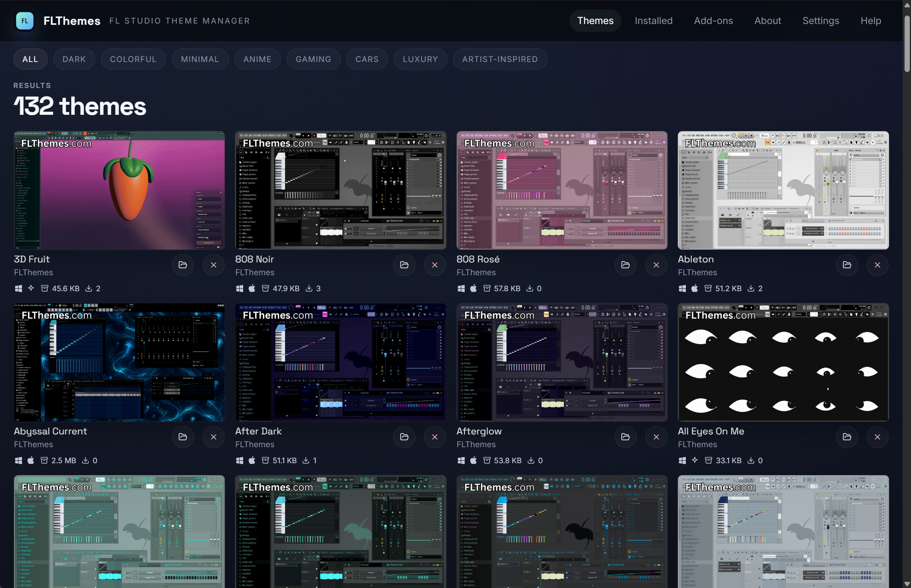Open the All Eyes On Me thumbnail
Image resolution: width=911 pixels, height=588 pixels.
(783, 362)
